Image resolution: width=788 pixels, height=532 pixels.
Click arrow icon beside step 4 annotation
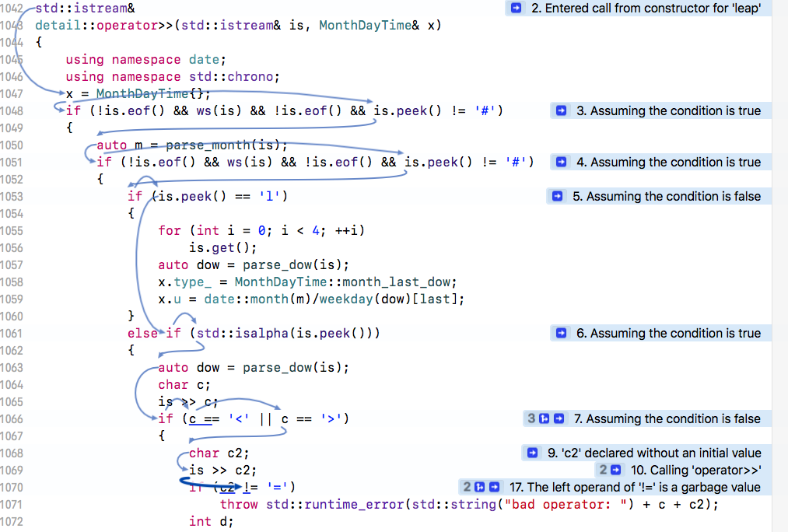pyautogui.click(x=561, y=162)
